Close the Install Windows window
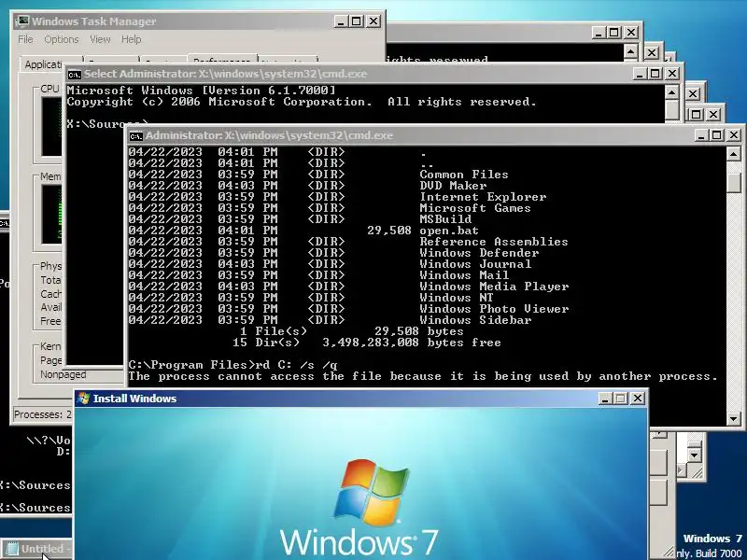The width and height of the screenshot is (747, 560). [x=638, y=399]
